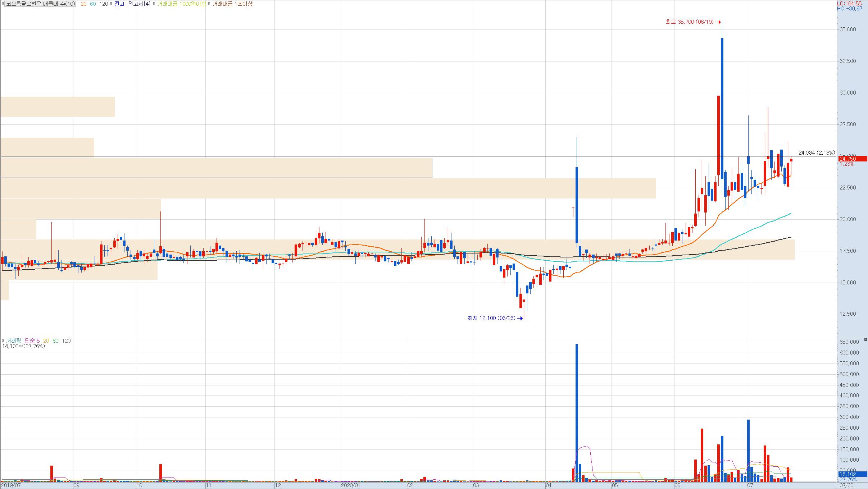The image size is (868, 489).
Task: Click the cyan 60 moving average label at the top
Action: tap(93, 4)
